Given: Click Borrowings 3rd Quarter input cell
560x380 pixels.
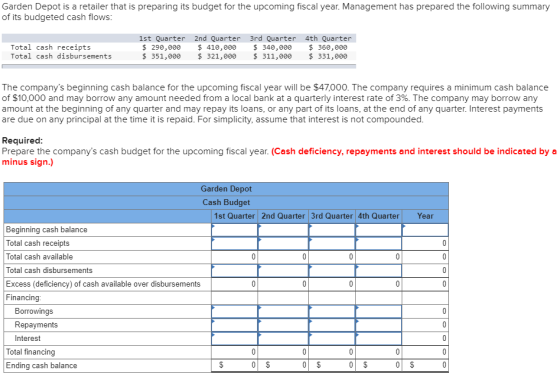Looking at the screenshot, I should (332, 311).
